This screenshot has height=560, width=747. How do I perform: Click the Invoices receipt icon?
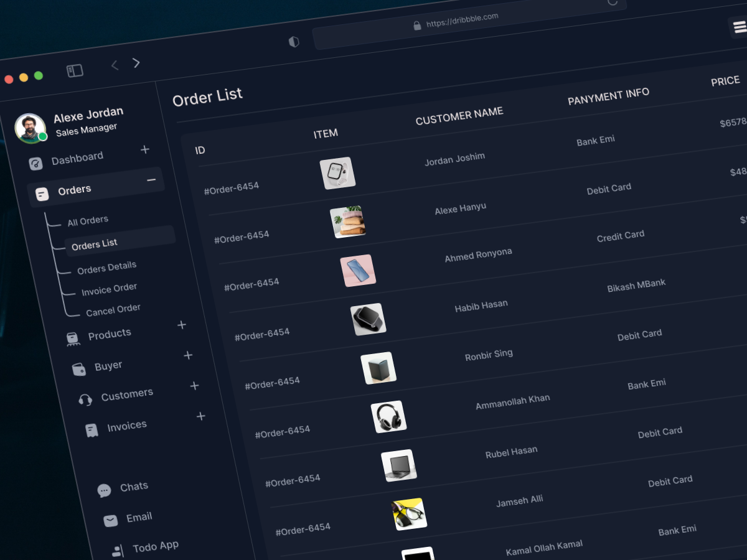coord(92,430)
